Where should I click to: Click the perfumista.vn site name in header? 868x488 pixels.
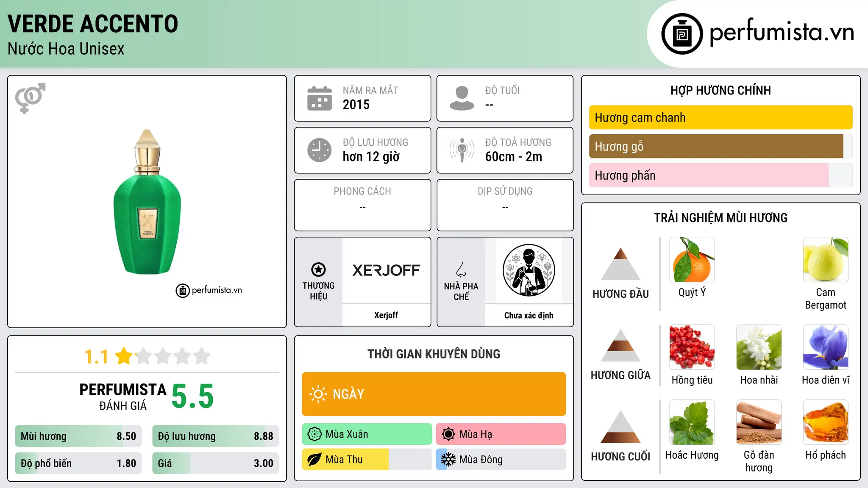[782, 32]
